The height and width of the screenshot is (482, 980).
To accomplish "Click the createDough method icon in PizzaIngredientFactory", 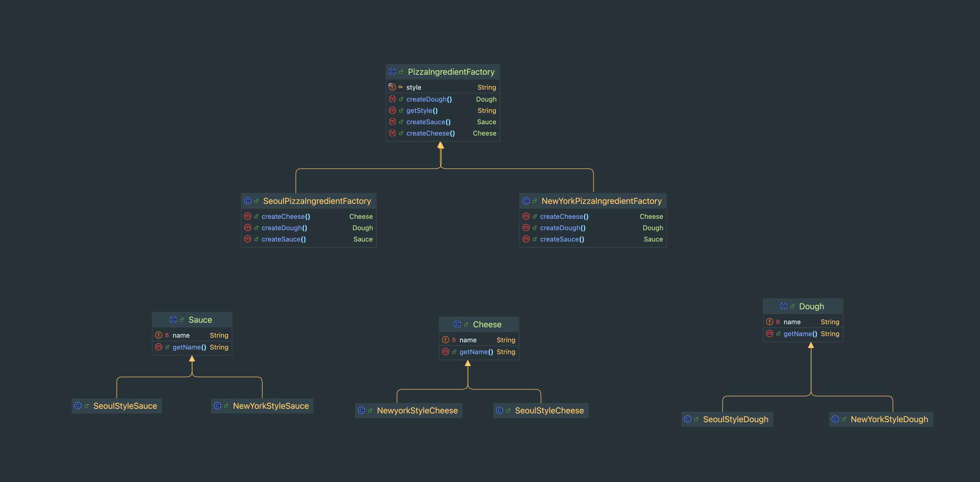I will pos(392,99).
